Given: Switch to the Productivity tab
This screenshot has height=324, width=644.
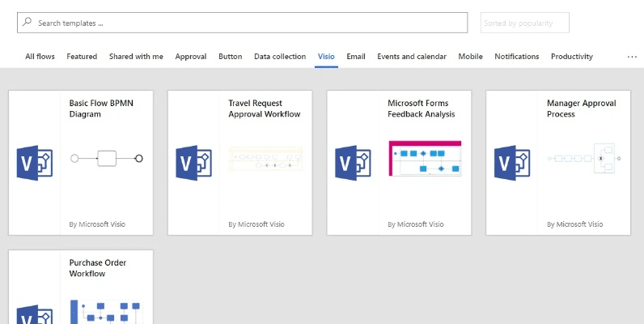Looking at the screenshot, I should coord(571,57).
